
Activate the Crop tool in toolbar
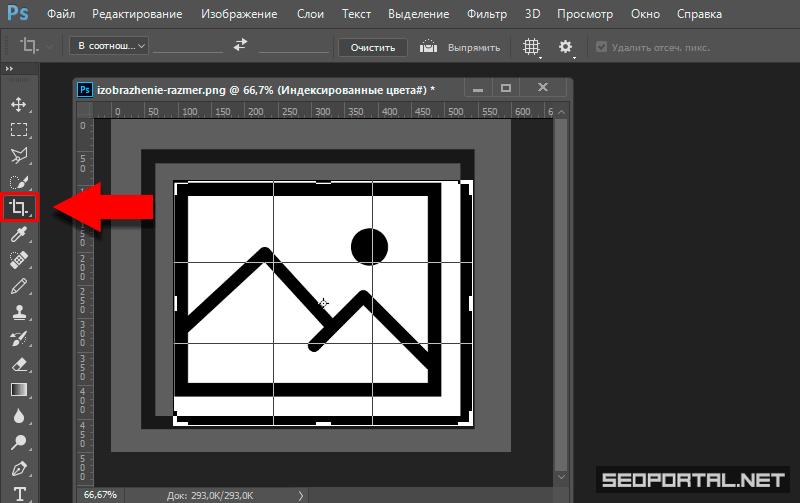tap(19, 208)
